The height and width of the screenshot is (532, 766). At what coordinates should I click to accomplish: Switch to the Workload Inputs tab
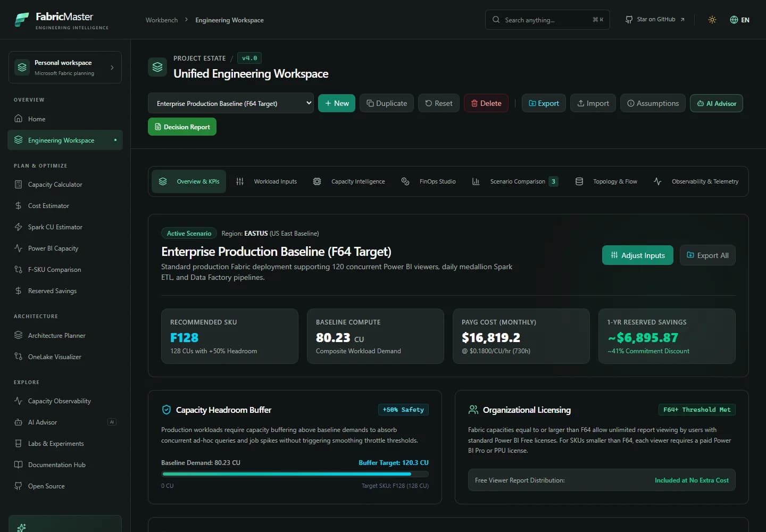[267, 181]
